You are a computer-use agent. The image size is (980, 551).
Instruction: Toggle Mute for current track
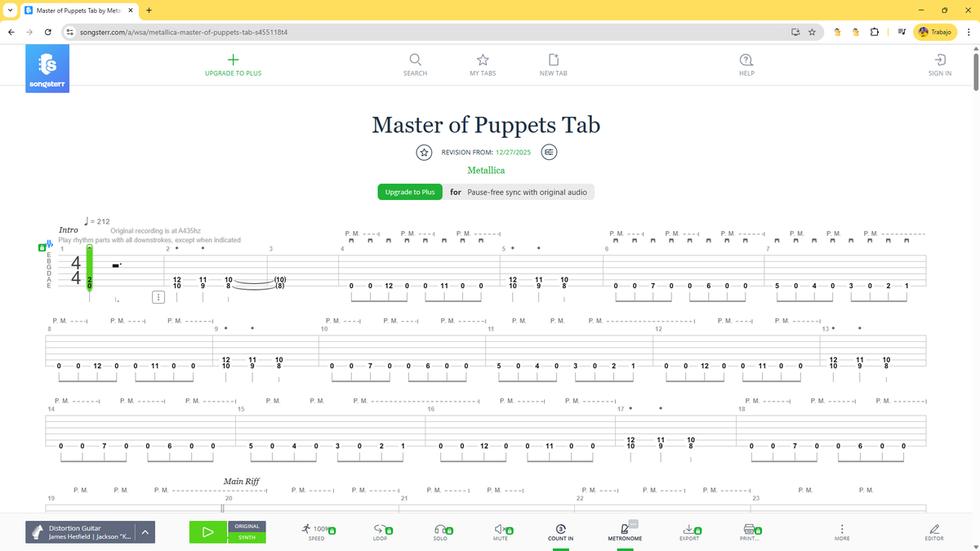[x=501, y=533]
